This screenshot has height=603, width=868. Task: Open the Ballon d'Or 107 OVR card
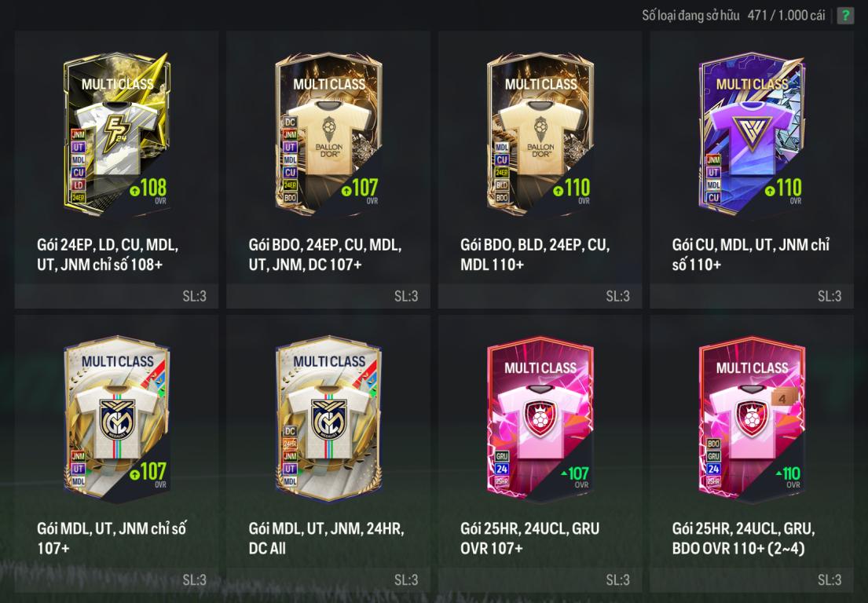click(x=329, y=133)
